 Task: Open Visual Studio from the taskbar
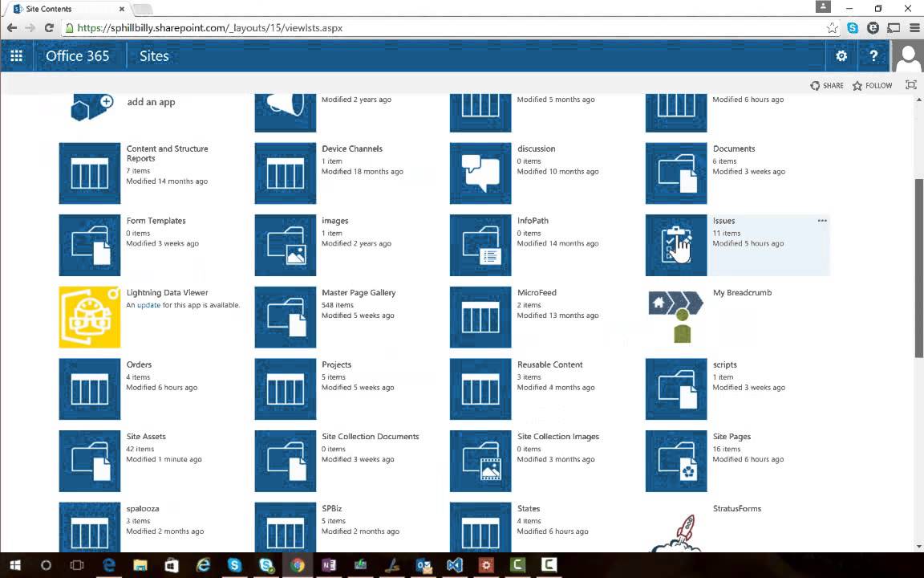point(454,565)
